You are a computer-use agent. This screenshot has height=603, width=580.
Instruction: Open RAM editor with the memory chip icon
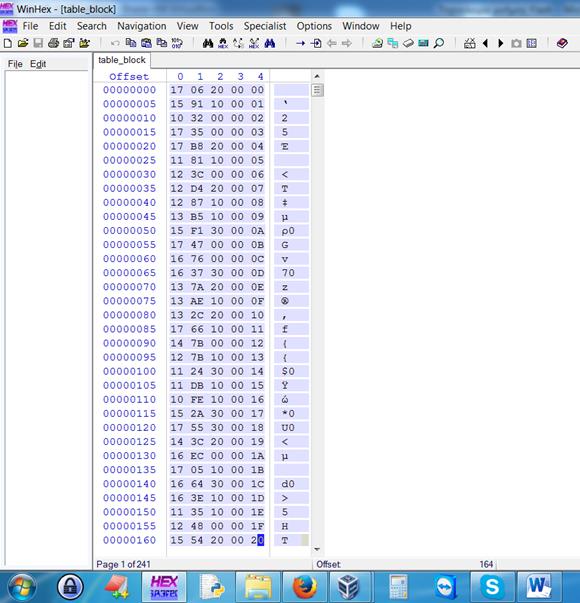click(x=423, y=43)
